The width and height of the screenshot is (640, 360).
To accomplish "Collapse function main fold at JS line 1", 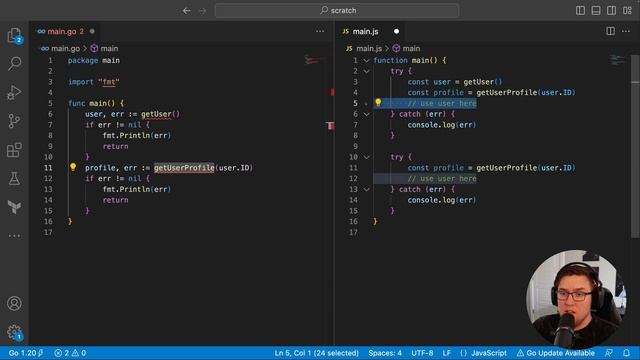I will [x=367, y=60].
